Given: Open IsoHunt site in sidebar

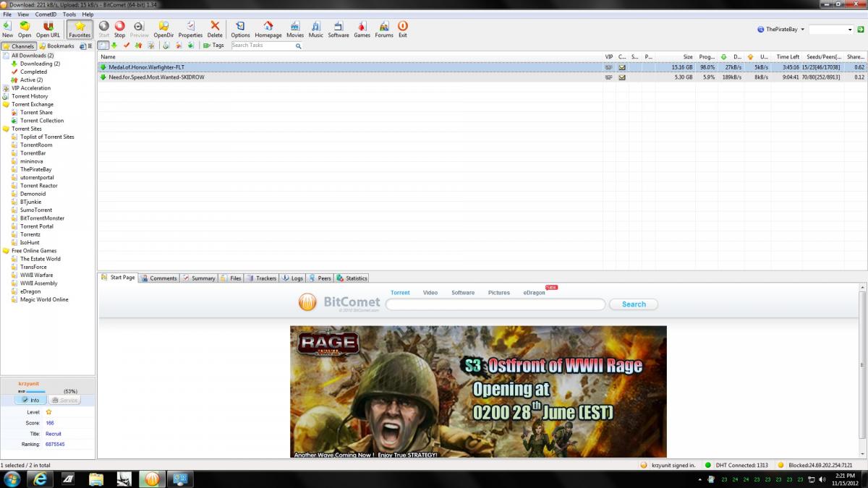Looking at the screenshot, I should tap(25, 242).
